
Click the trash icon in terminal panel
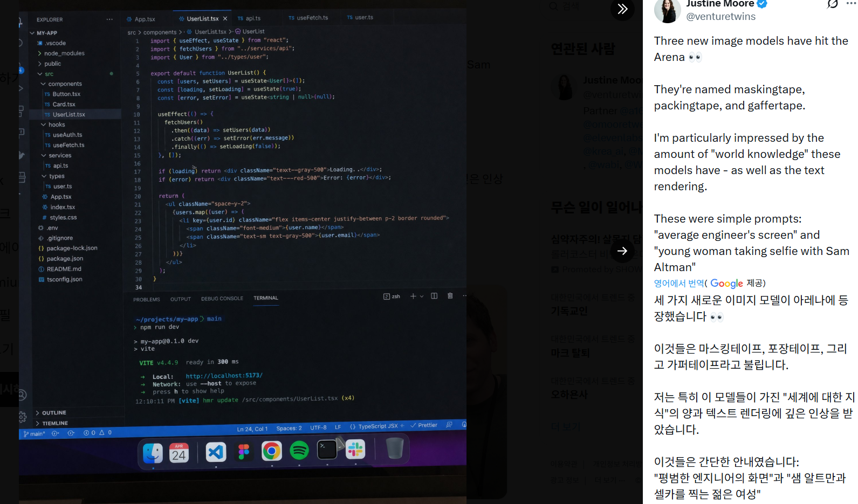pos(450,296)
